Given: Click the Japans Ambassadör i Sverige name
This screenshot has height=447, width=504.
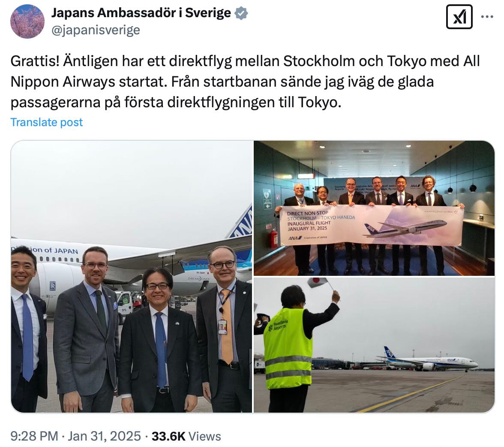Looking at the screenshot, I should 141,13.
